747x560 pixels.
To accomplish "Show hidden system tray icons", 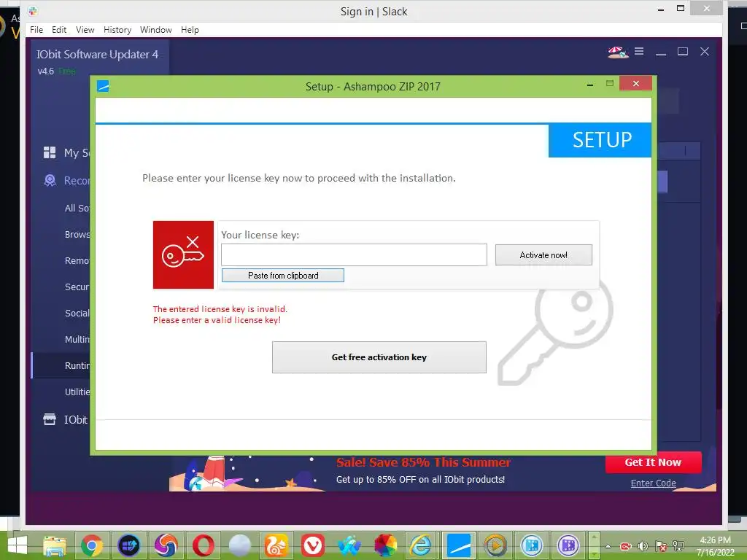I will (608, 545).
